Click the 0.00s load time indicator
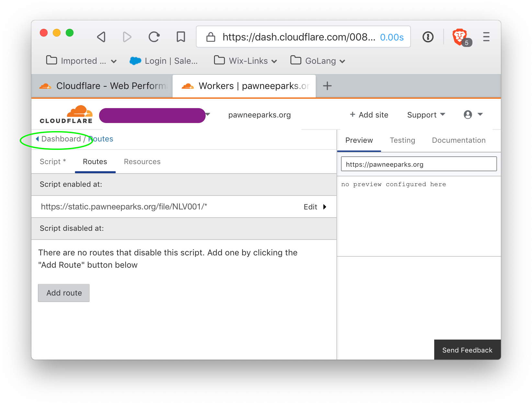The height and width of the screenshot is (403, 532). tap(392, 37)
